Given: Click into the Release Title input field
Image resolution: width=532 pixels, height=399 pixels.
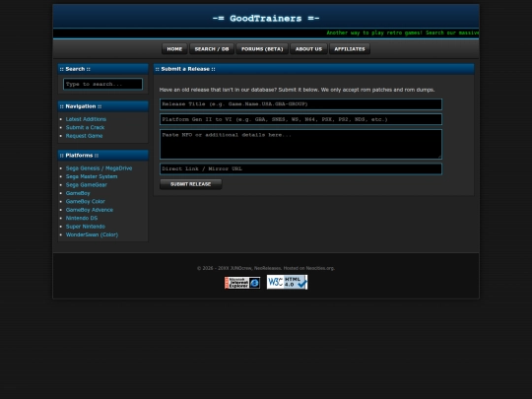Looking at the screenshot, I should (x=300, y=104).
